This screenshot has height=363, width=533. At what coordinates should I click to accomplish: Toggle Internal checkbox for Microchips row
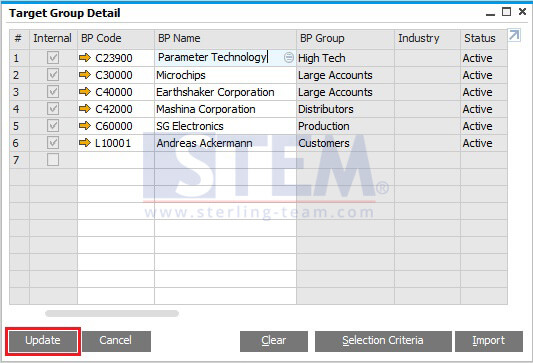(53, 75)
